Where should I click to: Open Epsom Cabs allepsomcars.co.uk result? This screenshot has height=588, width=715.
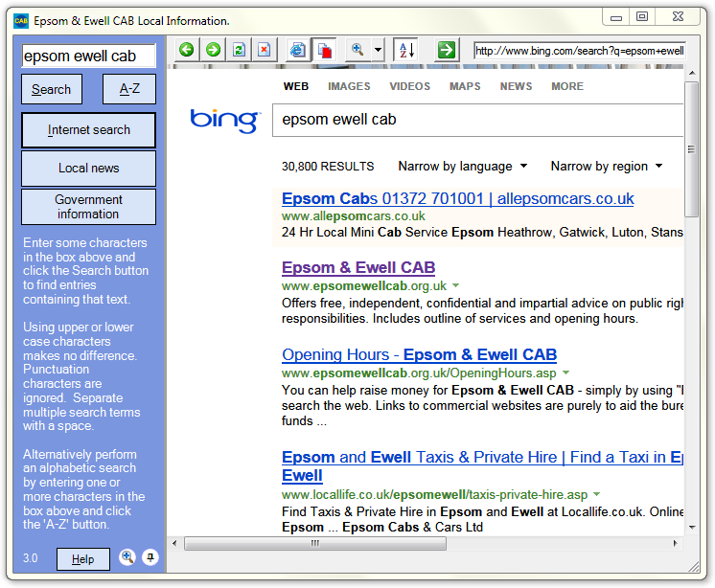pos(457,198)
